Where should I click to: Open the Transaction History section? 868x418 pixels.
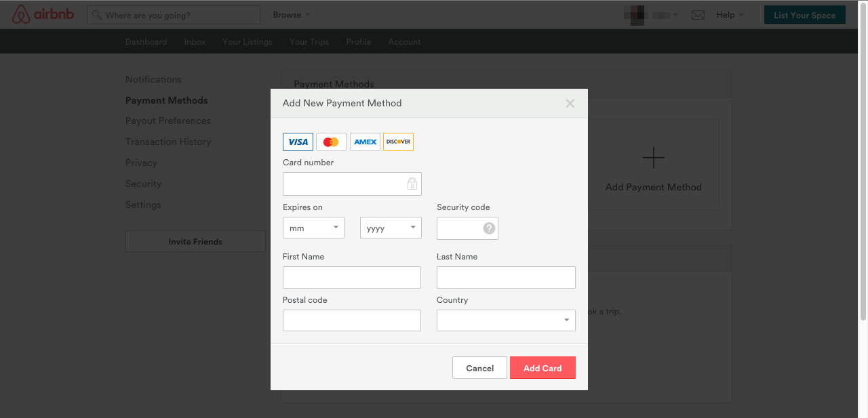[168, 142]
